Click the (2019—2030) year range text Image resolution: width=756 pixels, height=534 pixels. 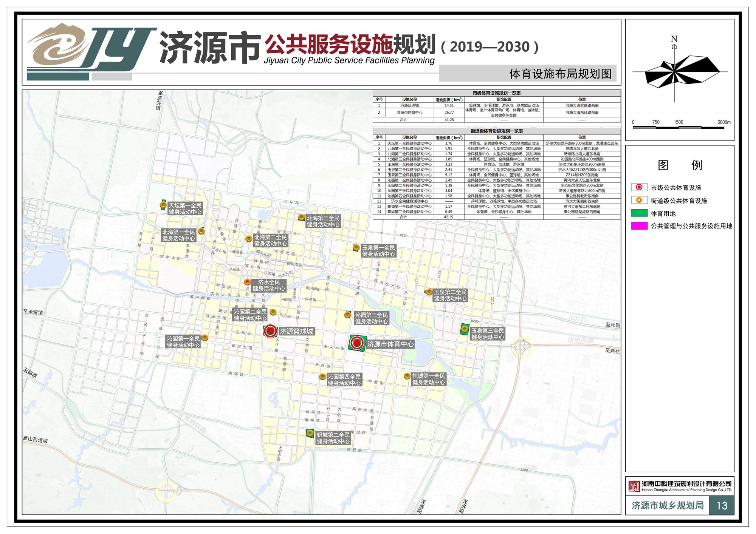[x=490, y=46]
